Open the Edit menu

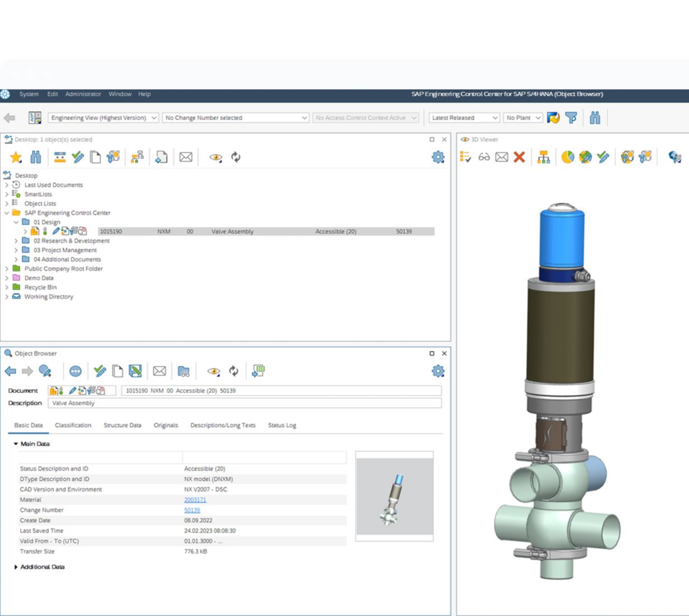53,94
